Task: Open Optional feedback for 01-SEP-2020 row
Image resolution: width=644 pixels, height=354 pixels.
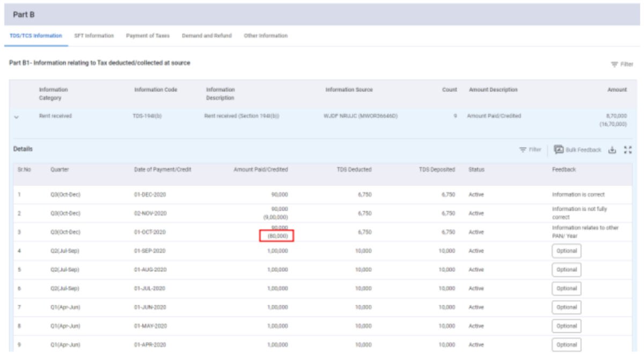Action: [x=566, y=251]
